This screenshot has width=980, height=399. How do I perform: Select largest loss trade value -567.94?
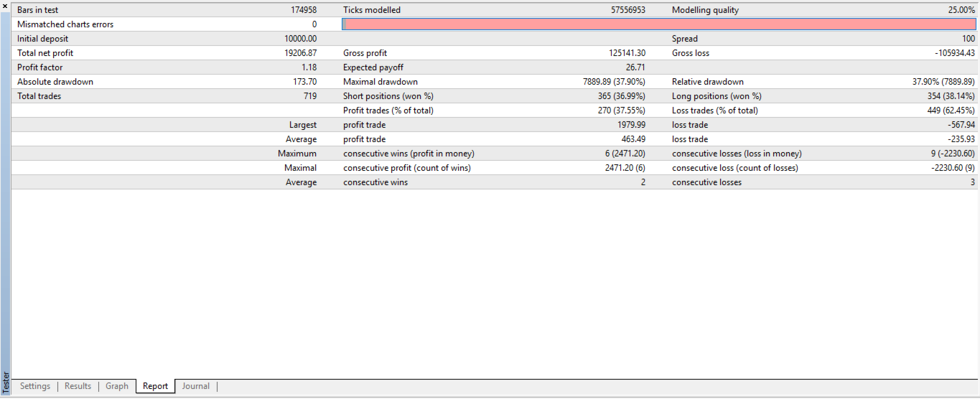961,125
